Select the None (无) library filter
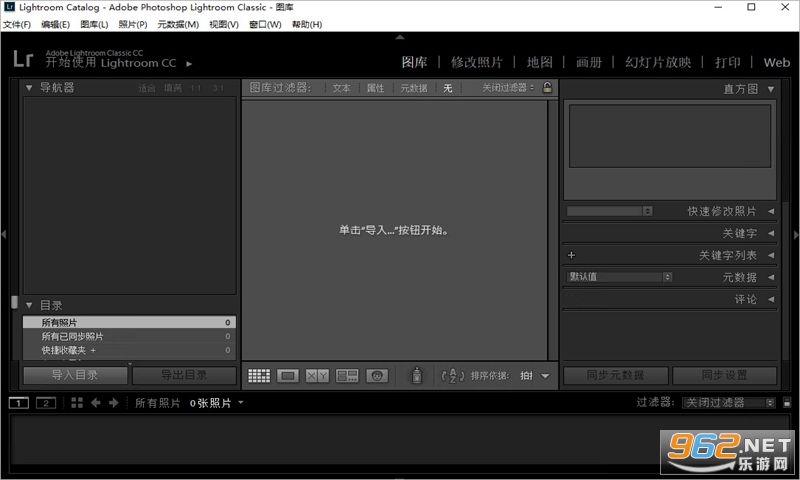Screen dimensions: 800x480 tap(447, 88)
